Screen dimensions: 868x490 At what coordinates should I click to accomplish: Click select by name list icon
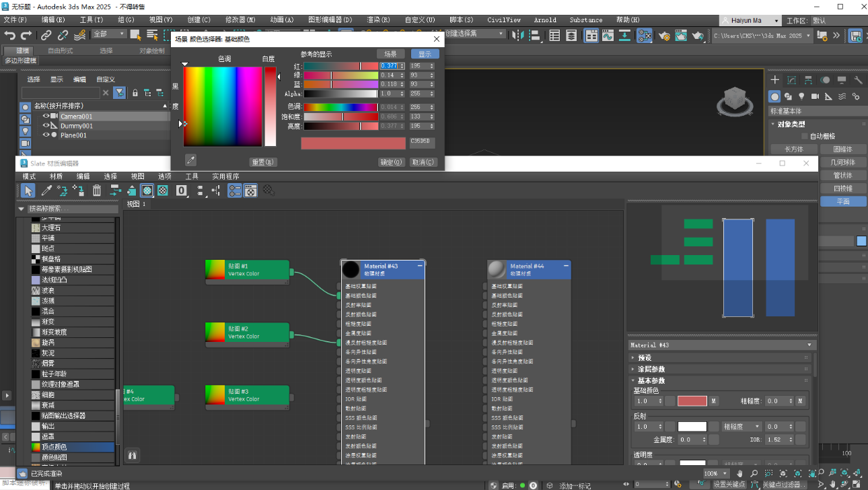tap(152, 35)
